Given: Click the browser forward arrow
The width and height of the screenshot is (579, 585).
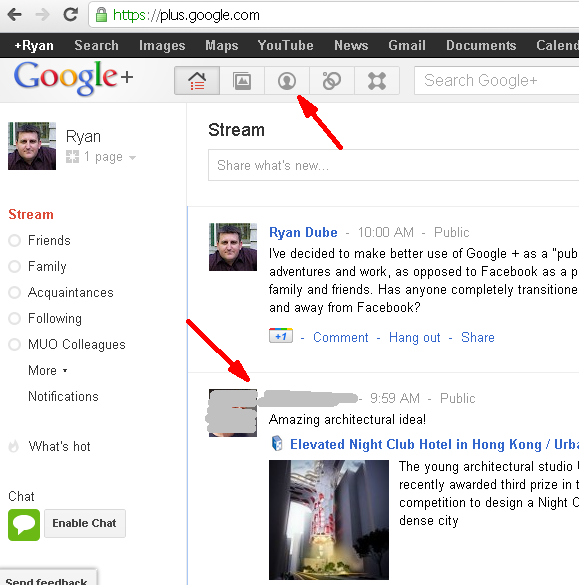Looking at the screenshot, I should 42,15.
